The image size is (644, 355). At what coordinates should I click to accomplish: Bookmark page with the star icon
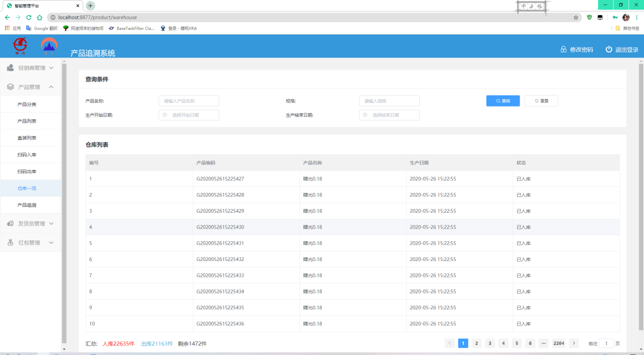click(576, 17)
